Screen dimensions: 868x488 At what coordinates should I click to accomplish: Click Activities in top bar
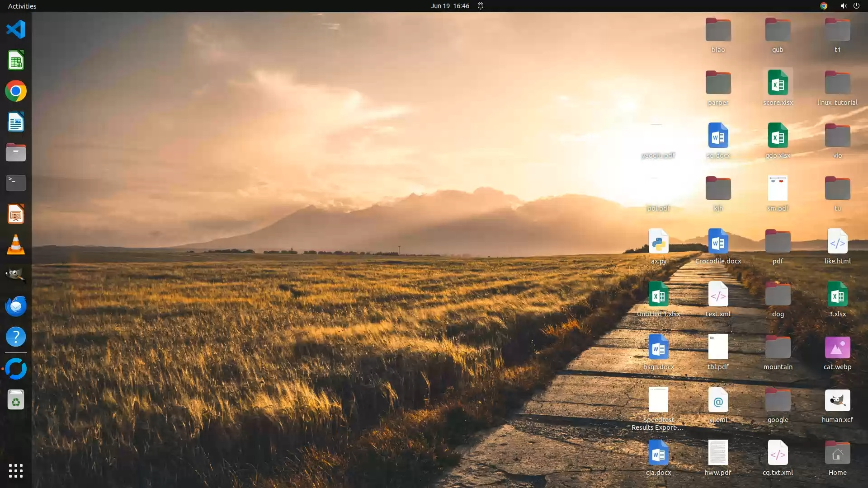(22, 6)
